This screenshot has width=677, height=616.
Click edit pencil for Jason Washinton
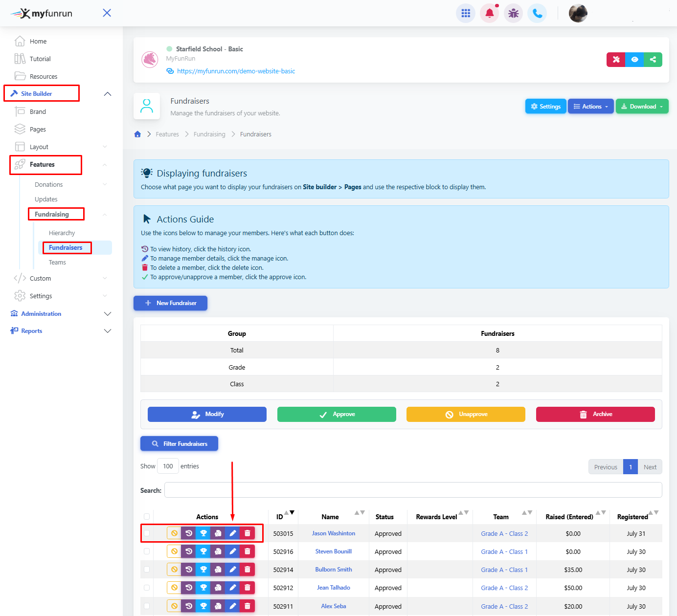tap(233, 533)
